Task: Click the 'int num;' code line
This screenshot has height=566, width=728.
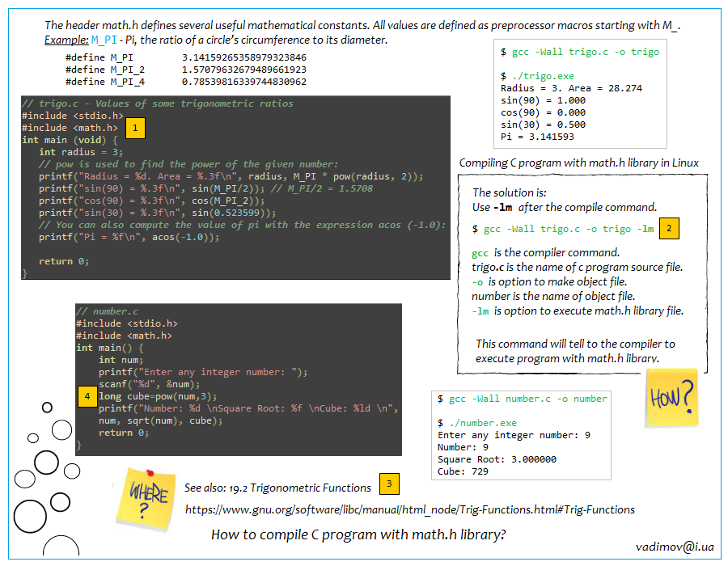Action: pos(121,360)
